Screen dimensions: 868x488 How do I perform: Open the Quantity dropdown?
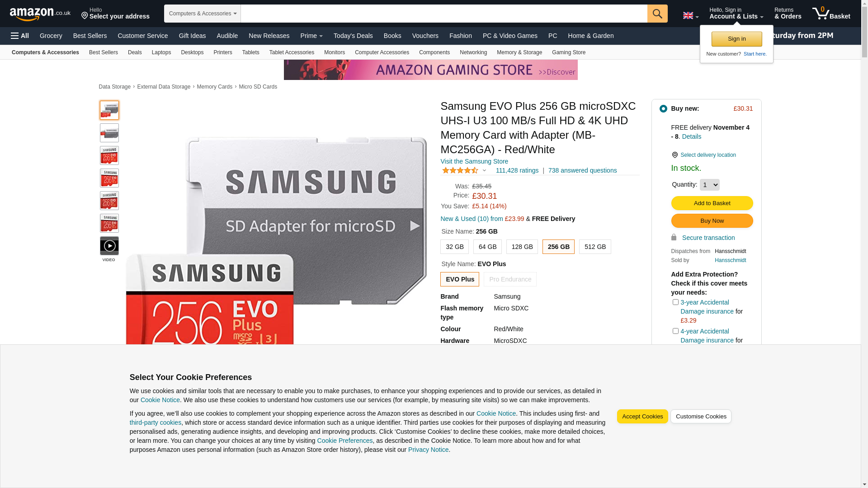click(709, 185)
